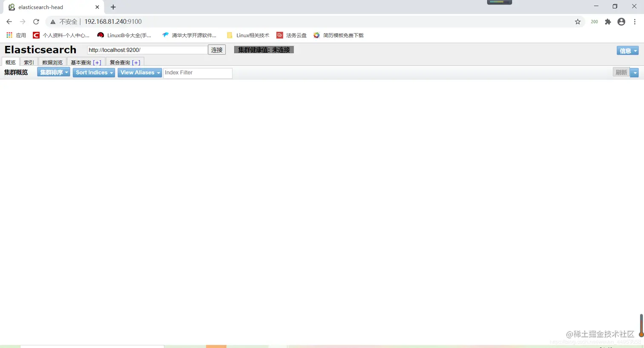Restore down the Chrome window
Viewport: 644px width, 348px height.
615,6
